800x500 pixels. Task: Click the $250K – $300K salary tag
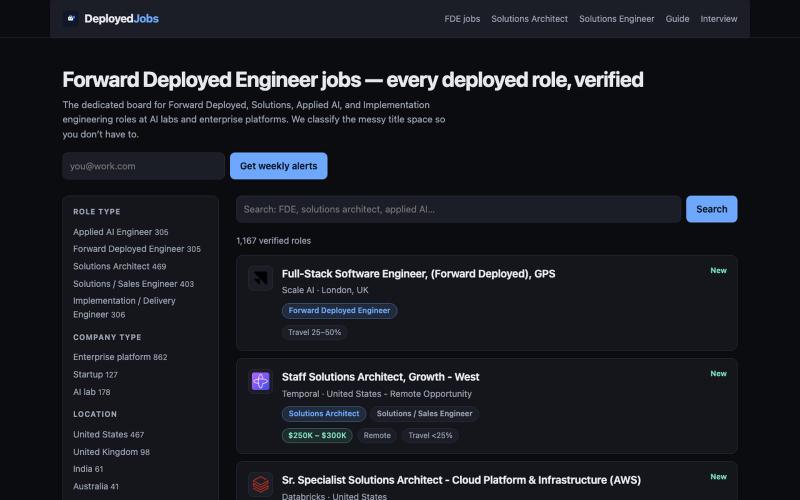coord(317,436)
